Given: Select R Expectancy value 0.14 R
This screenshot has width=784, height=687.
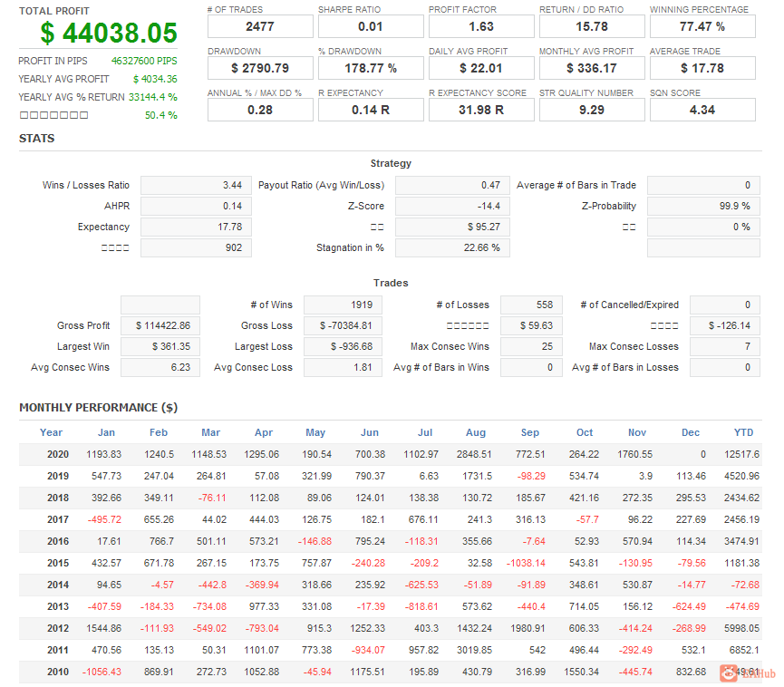Looking at the screenshot, I should click(371, 110).
